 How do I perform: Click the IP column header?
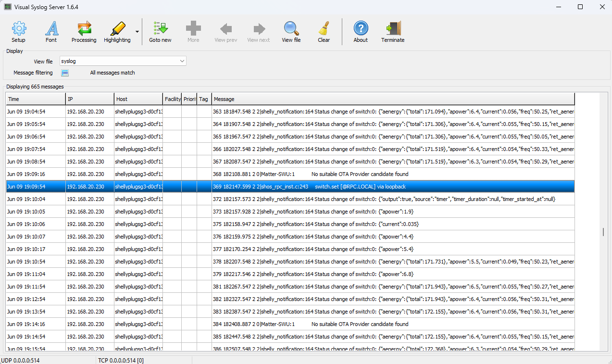click(x=90, y=99)
